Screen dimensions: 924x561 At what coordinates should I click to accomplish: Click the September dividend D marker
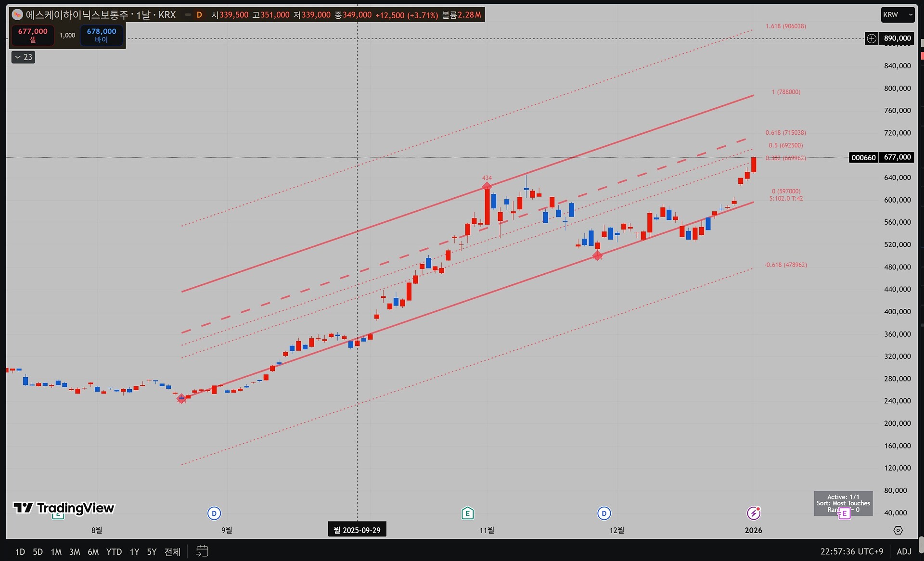click(x=214, y=513)
